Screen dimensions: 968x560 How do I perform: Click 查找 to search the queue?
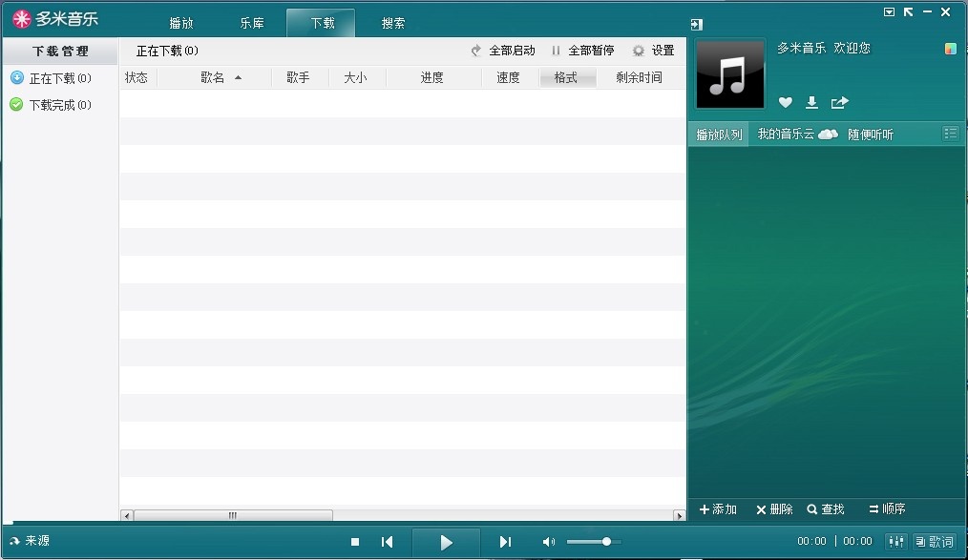pyautogui.click(x=826, y=508)
